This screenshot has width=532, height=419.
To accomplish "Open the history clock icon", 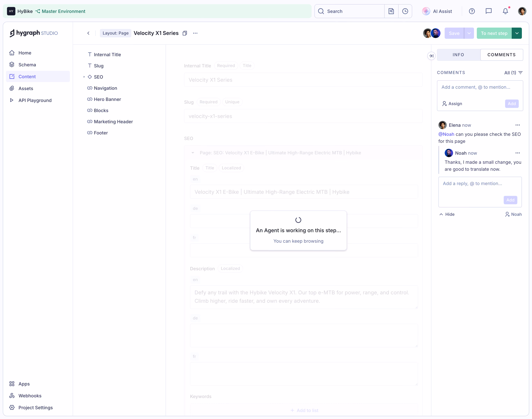I will 405,11.
